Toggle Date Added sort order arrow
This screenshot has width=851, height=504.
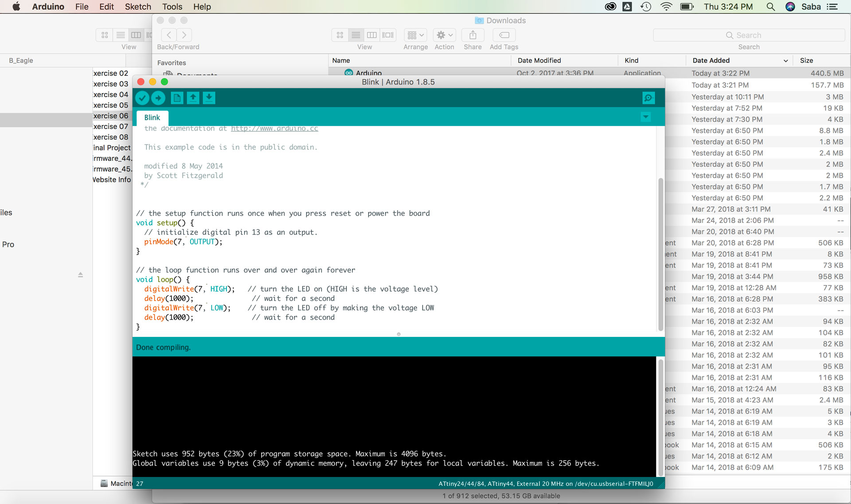(786, 61)
